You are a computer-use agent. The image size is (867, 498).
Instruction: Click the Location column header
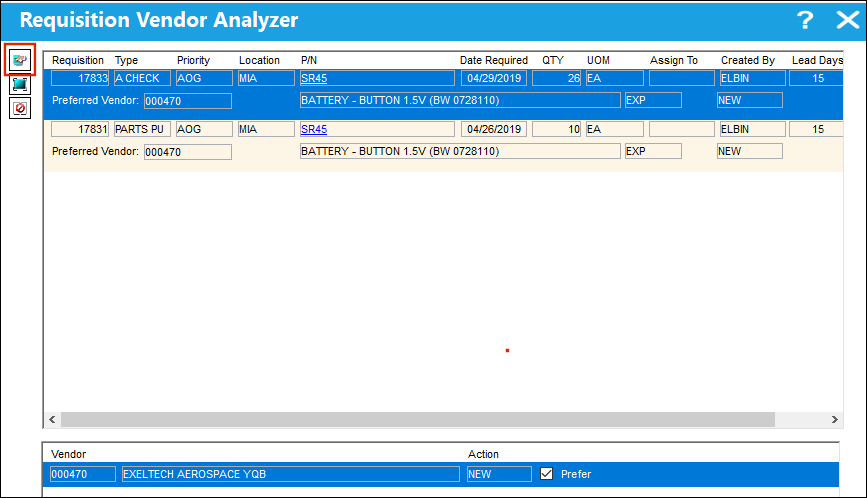[x=259, y=60]
